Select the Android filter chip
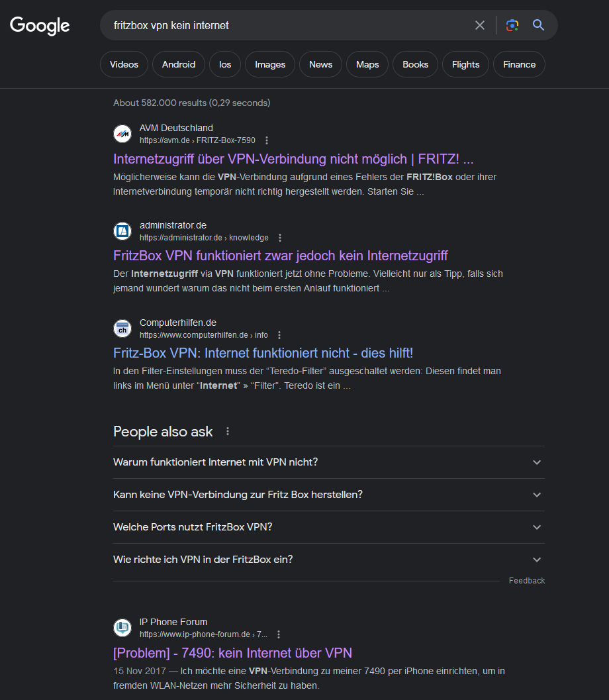 (179, 64)
